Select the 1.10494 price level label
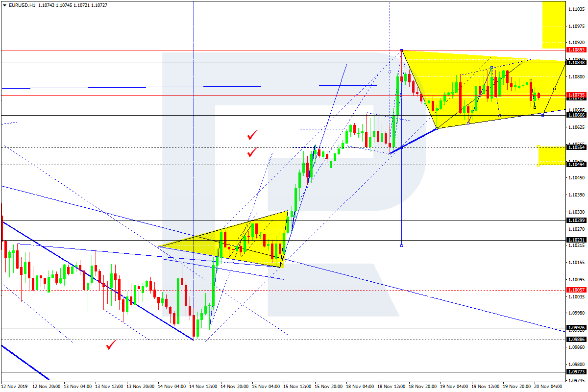The width and height of the screenshot is (588, 392). (x=576, y=165)
